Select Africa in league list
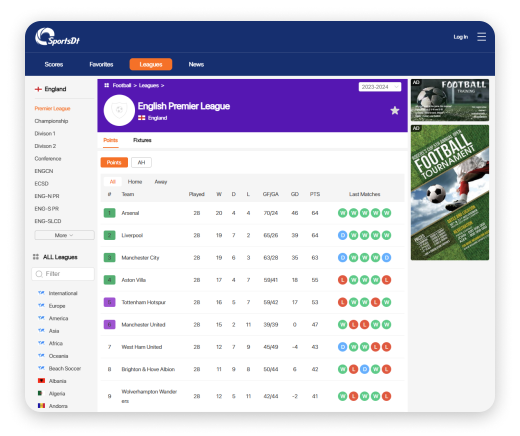520x436 pixels. tap(56, 343)
